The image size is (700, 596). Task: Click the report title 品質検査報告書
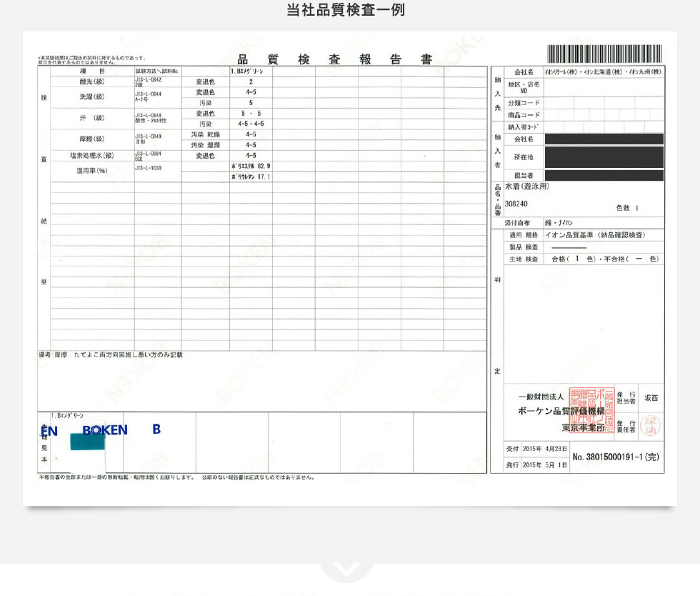[x=334, y=59]
